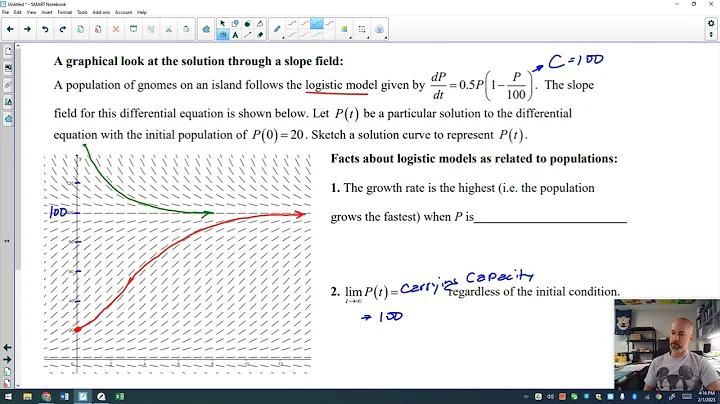Select the Eraser tool

coord(260,35)
